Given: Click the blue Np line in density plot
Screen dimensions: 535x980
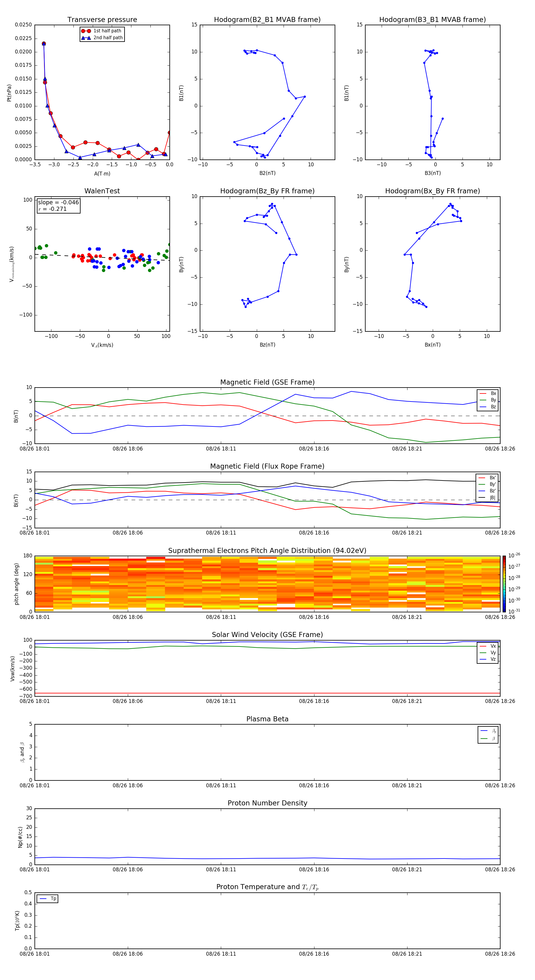Looking at the screenshot, I should coord(267,858).
